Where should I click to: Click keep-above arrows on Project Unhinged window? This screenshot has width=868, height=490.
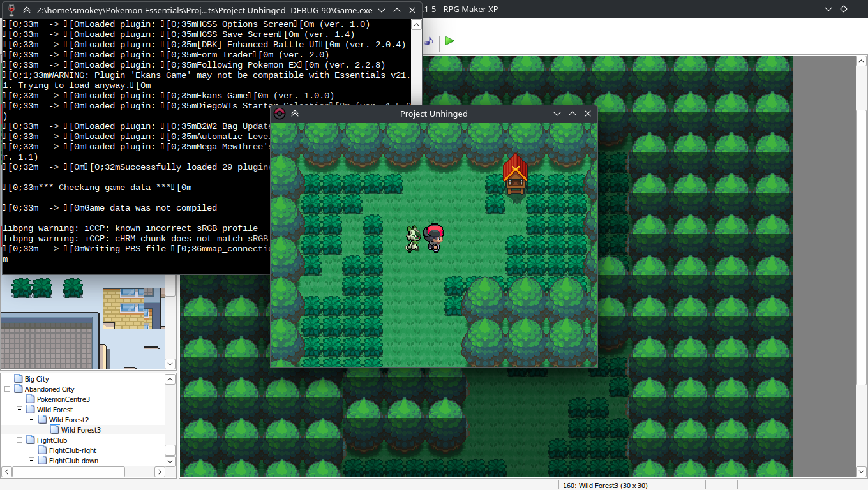point(295,114)
